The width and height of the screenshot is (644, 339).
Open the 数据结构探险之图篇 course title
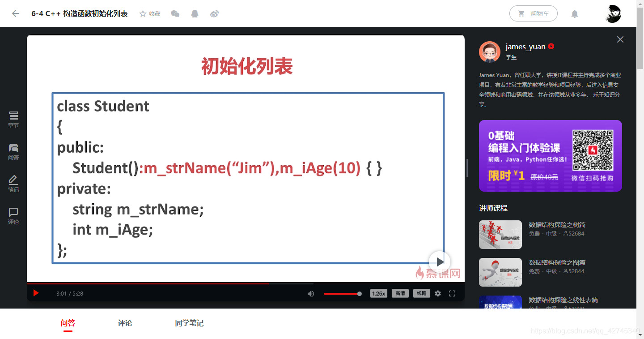pyautogui.click(x=557, y=262)
